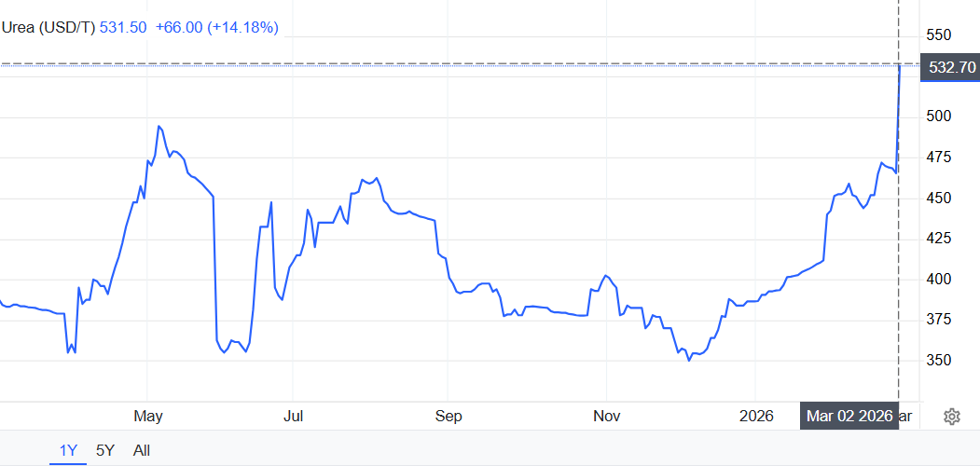Show the All time range
The image size is (980, 466).
coord(142,450)
